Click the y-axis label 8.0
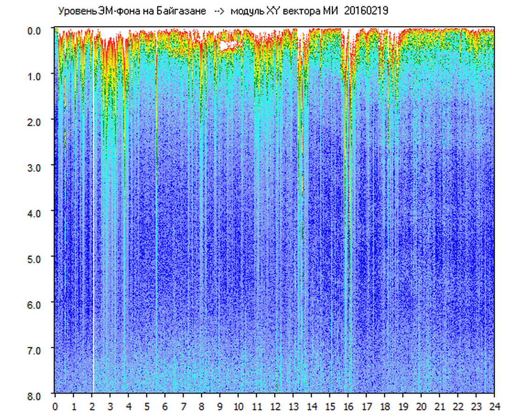 pyautogui.click(x=36, y=395)
